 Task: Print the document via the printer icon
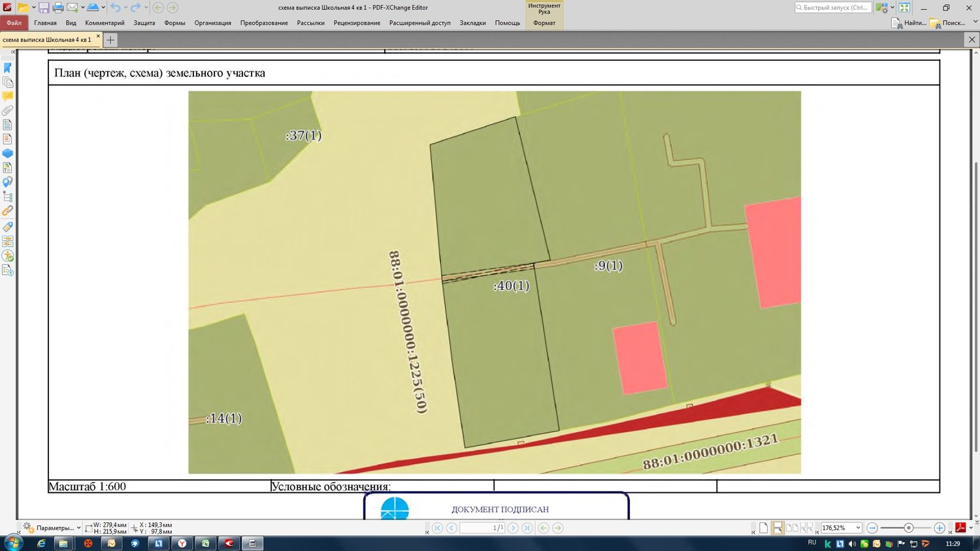(57, 8)
